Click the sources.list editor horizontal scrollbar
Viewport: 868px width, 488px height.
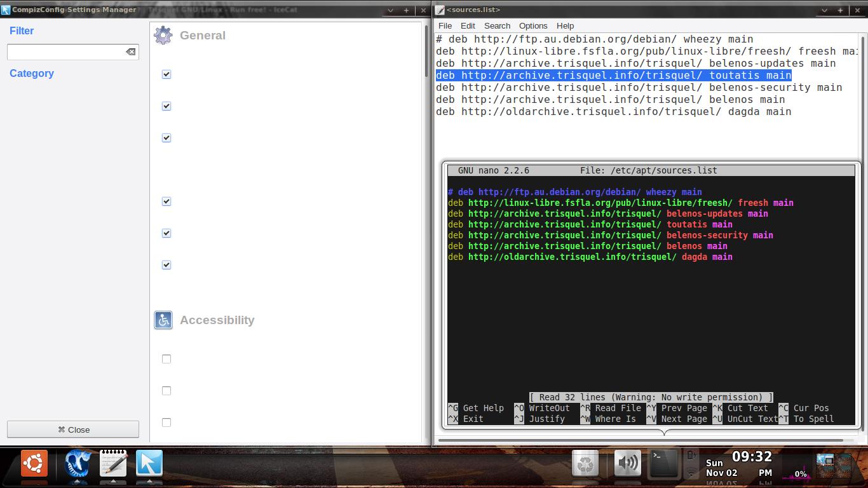click(641, 440)
